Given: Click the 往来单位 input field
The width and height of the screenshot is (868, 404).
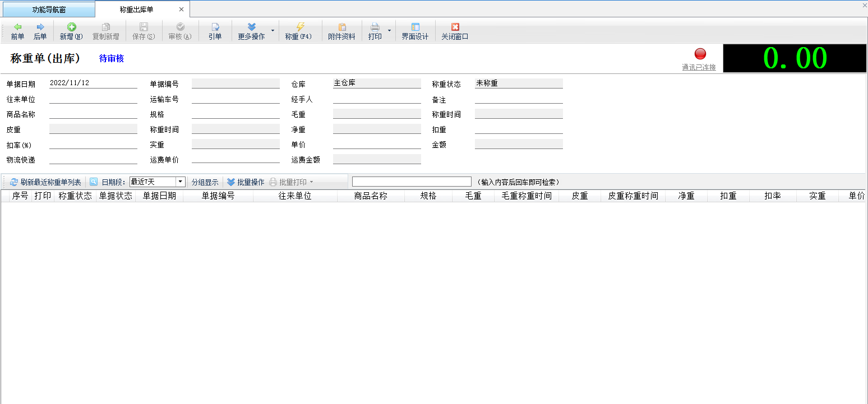Looking at the screenshot, I should click(x=93, y=99).
